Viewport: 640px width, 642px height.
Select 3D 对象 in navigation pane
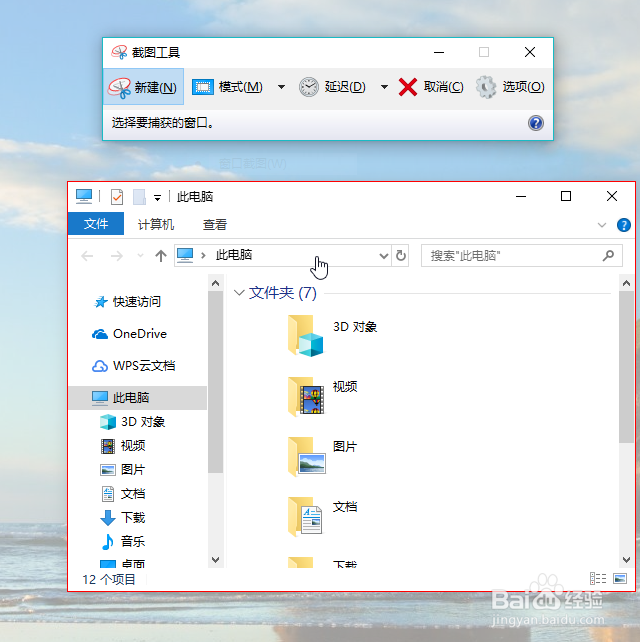132,422
